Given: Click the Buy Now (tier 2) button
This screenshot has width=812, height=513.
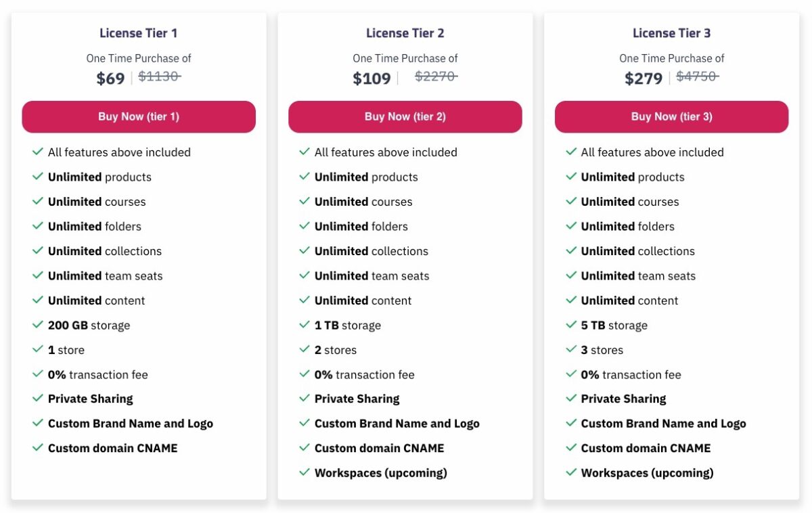Looking at the screenshot, I should pos(405,116).
